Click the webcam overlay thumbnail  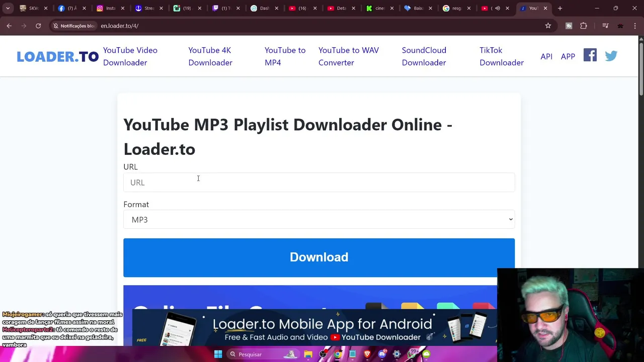coord(571,315)
